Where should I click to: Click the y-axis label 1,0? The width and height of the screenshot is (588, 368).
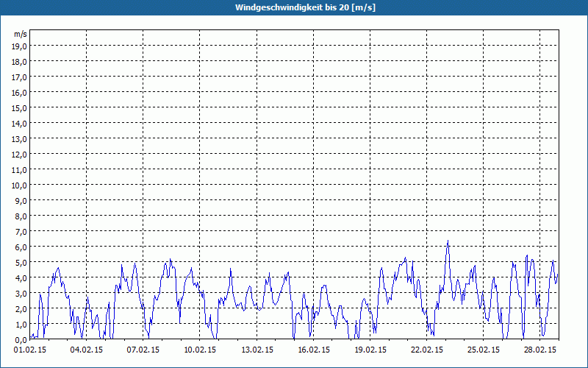pyautogui.click(x=22, y=324)
